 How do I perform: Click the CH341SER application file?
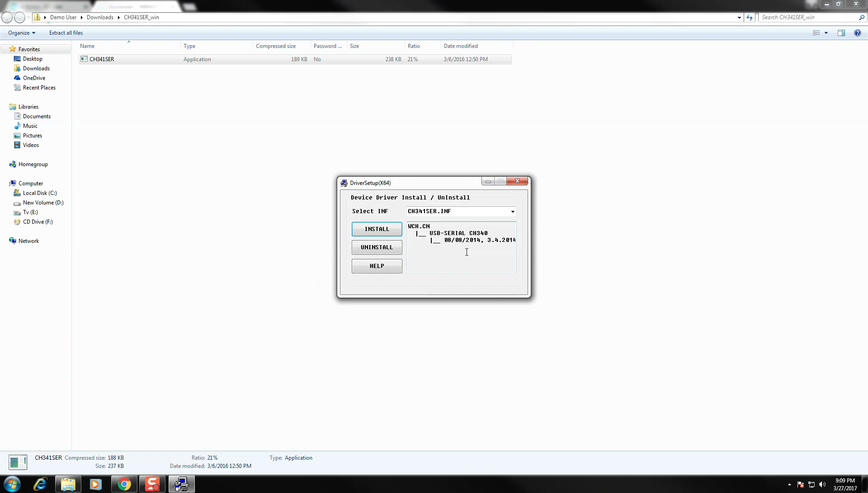point(101,58)
